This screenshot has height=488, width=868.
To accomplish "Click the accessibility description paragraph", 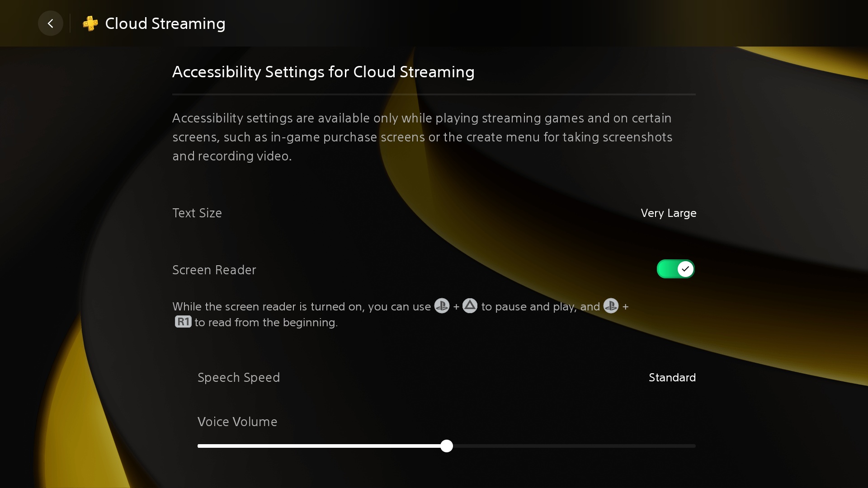I will (x=423, y=137).
